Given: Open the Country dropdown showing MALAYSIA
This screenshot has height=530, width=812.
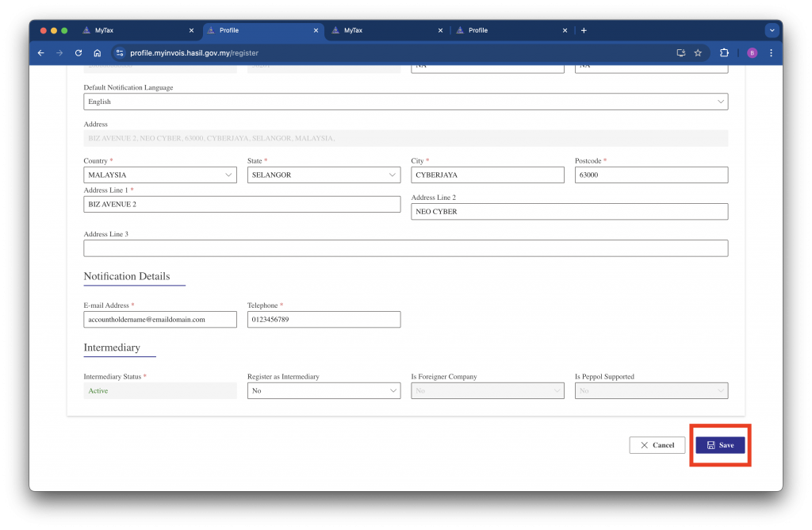Looking at the screenshot, I should 159,175.
